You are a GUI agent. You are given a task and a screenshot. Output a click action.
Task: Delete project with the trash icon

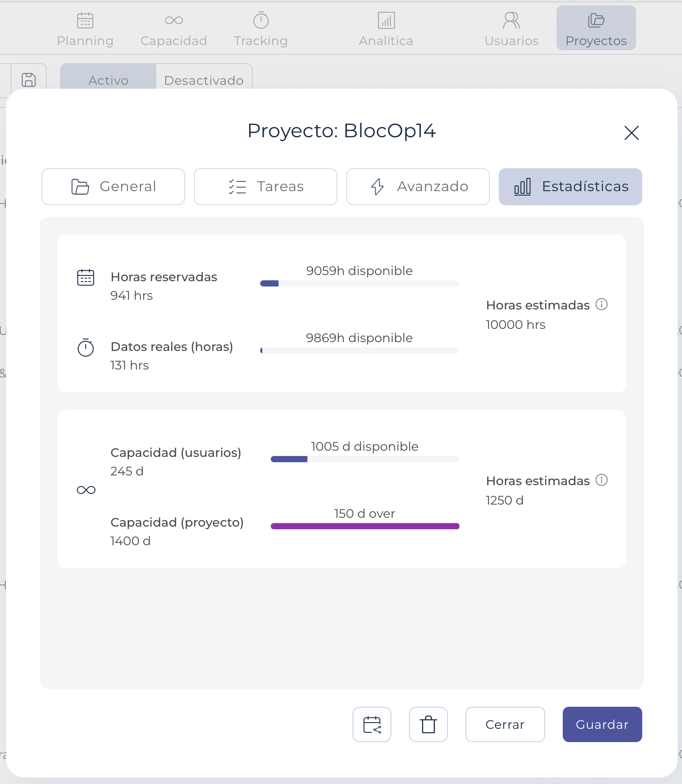428,724
